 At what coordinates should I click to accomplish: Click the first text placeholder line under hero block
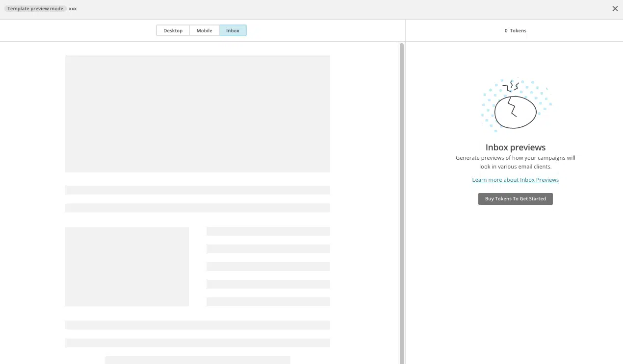[198, 190]
